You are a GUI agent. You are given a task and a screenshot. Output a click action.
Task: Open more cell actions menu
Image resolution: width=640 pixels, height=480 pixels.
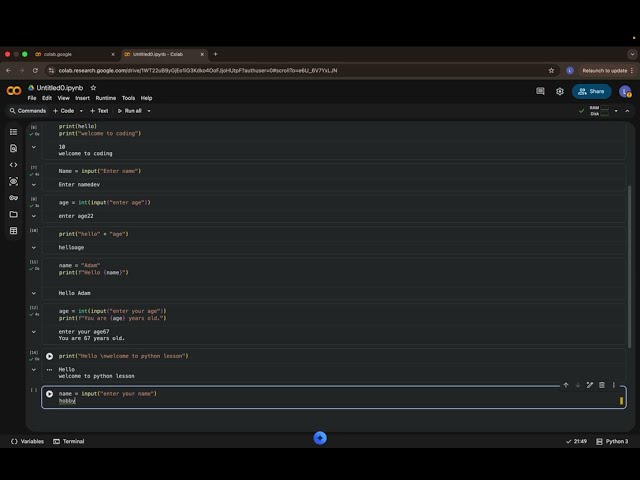(x=613, y=385)
